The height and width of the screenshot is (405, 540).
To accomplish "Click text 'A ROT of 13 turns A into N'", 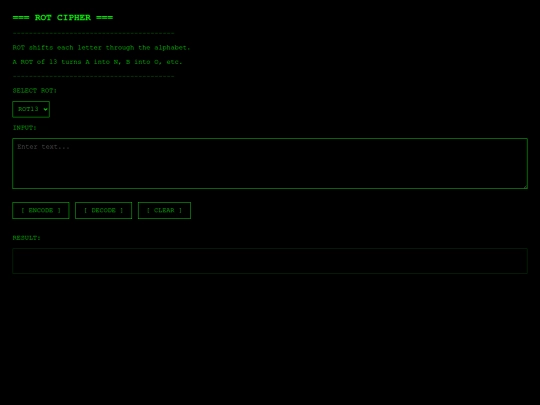I will point(65,62).
